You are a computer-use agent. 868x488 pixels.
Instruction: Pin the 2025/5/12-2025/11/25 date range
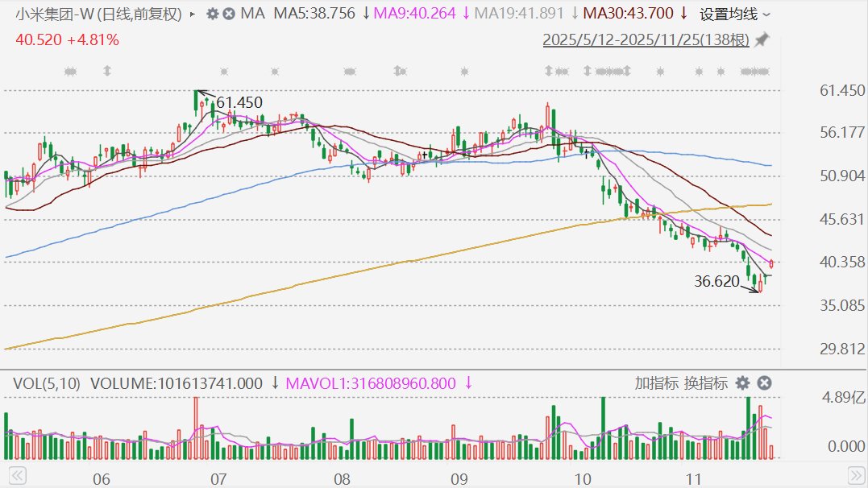(x=762, y=39)
